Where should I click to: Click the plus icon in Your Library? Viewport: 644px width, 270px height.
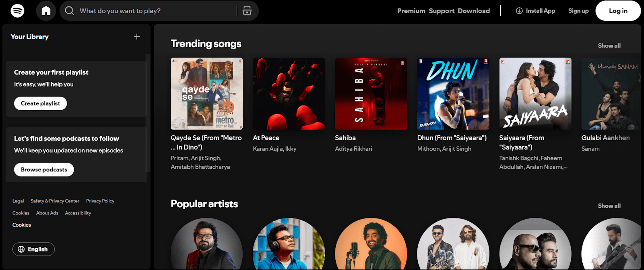(x=137, y=37)
